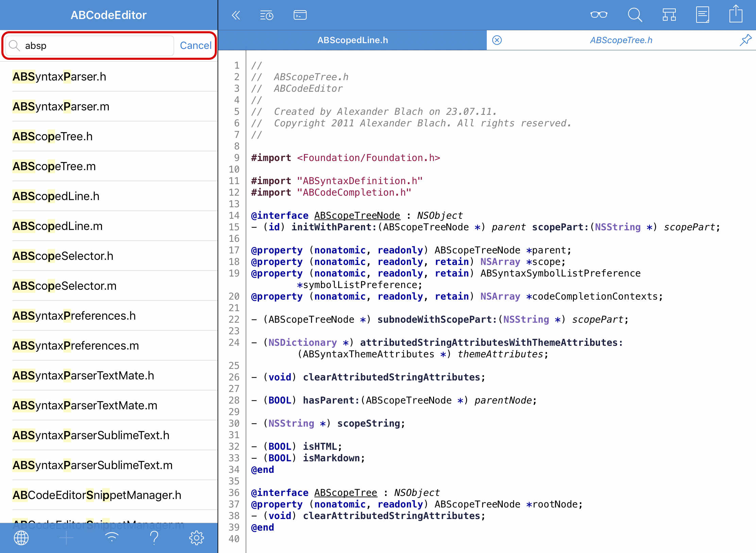Open ABCodeEditorSnippetManager.h from results
Viewport: 756px width, 553px height.
[109, 495]
